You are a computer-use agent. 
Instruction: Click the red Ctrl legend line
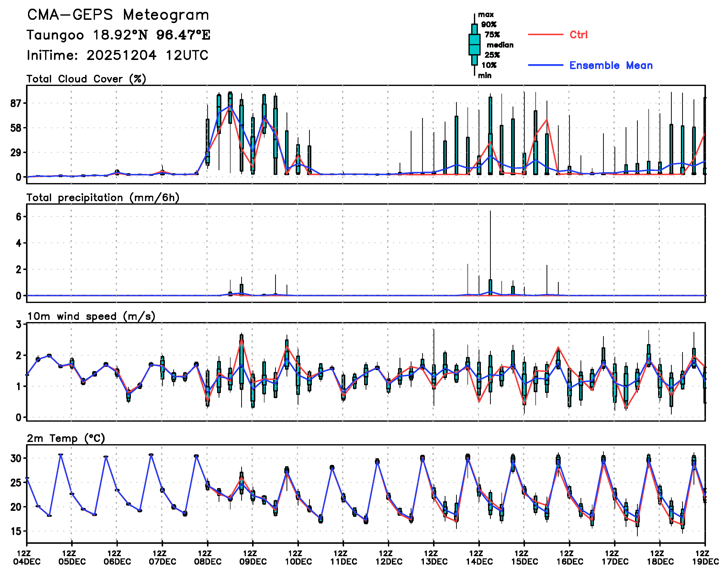coord(545,35)
